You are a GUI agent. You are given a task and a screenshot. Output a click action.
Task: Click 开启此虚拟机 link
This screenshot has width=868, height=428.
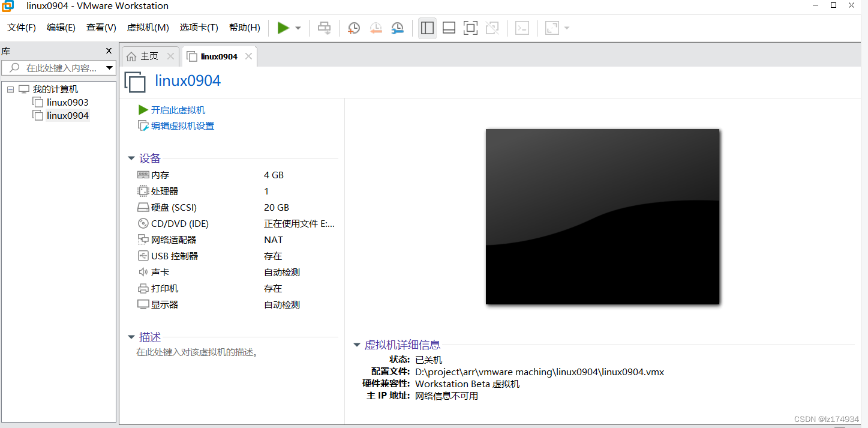point(178,110)
